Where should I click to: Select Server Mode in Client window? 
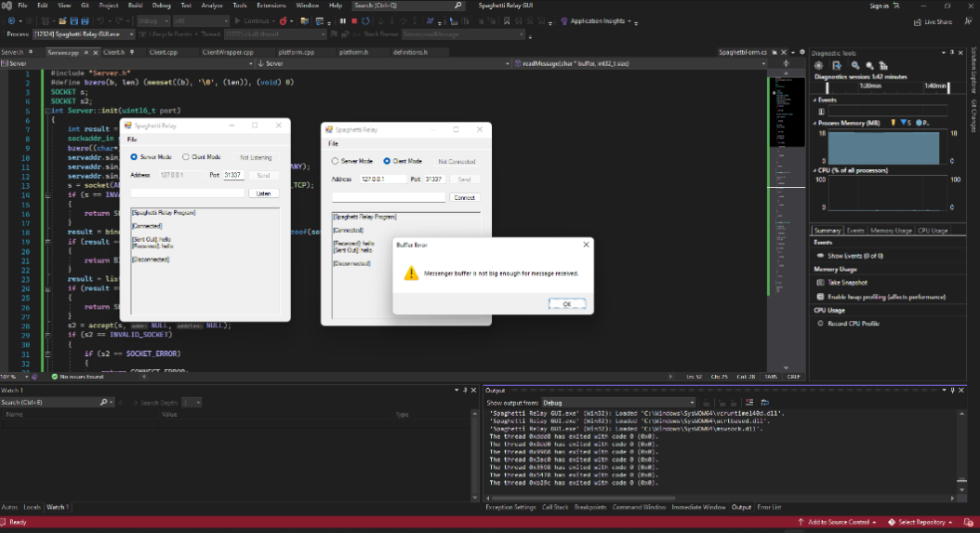point(335,161)
